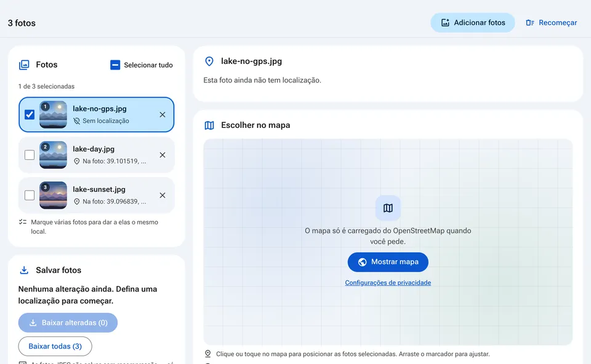Click the Na foto: 39.096839 coordinates

click(115, 202)
